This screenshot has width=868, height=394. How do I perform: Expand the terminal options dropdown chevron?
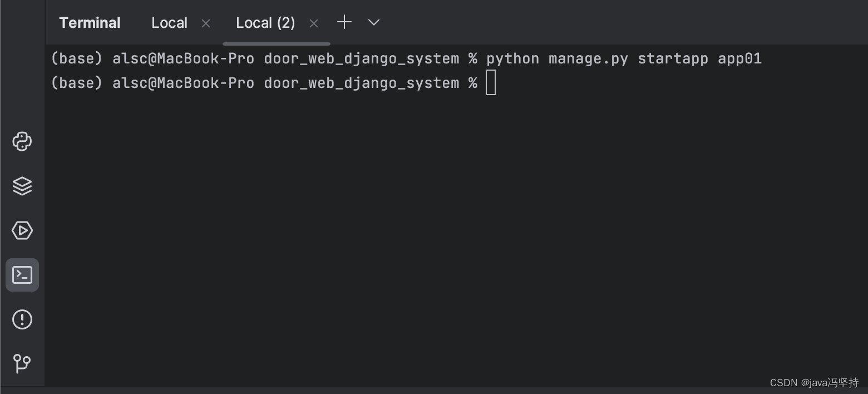click(374, 22)
